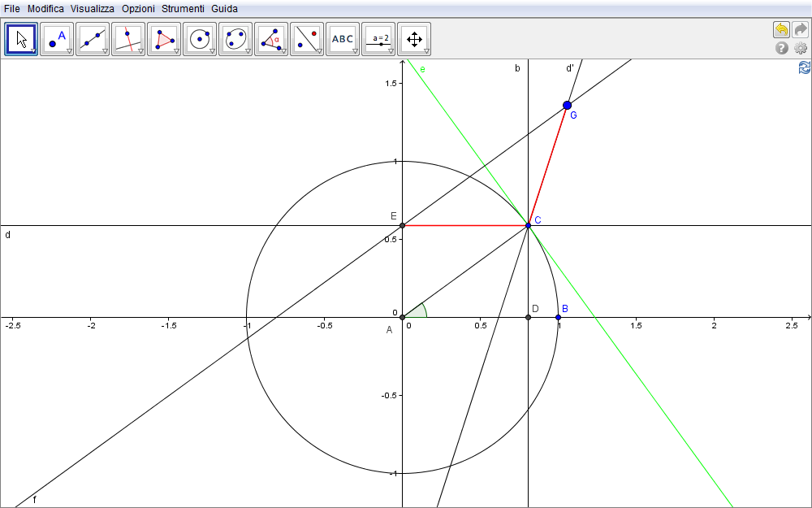This screenshot has height=508, width=812.
Task: Choose the ABC Insert Text tool
Action: tap(343, 38)
